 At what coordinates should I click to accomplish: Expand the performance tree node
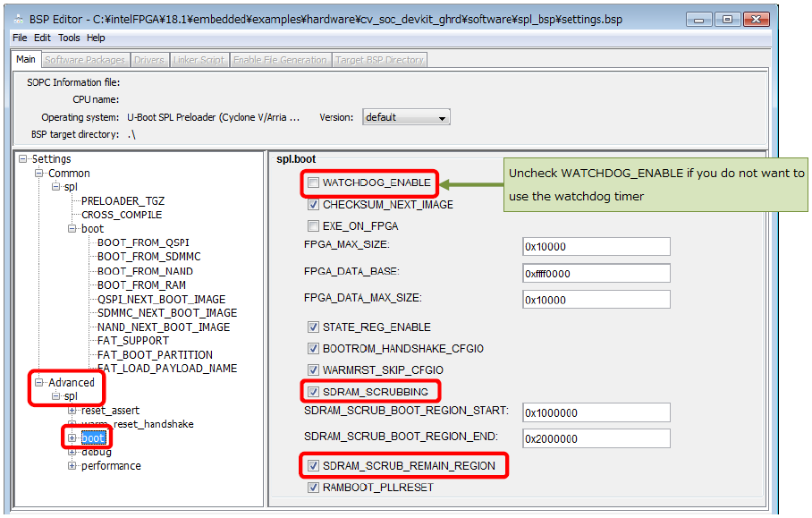(73, 465)
